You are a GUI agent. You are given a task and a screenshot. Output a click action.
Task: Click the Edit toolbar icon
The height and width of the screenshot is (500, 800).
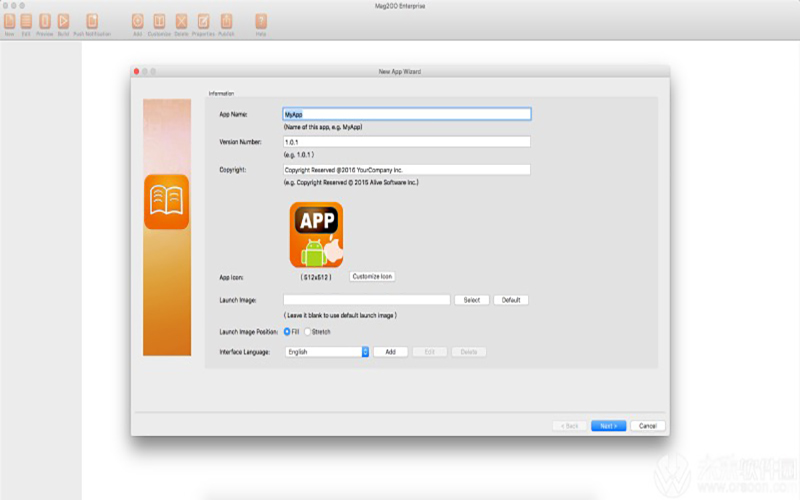26,21
